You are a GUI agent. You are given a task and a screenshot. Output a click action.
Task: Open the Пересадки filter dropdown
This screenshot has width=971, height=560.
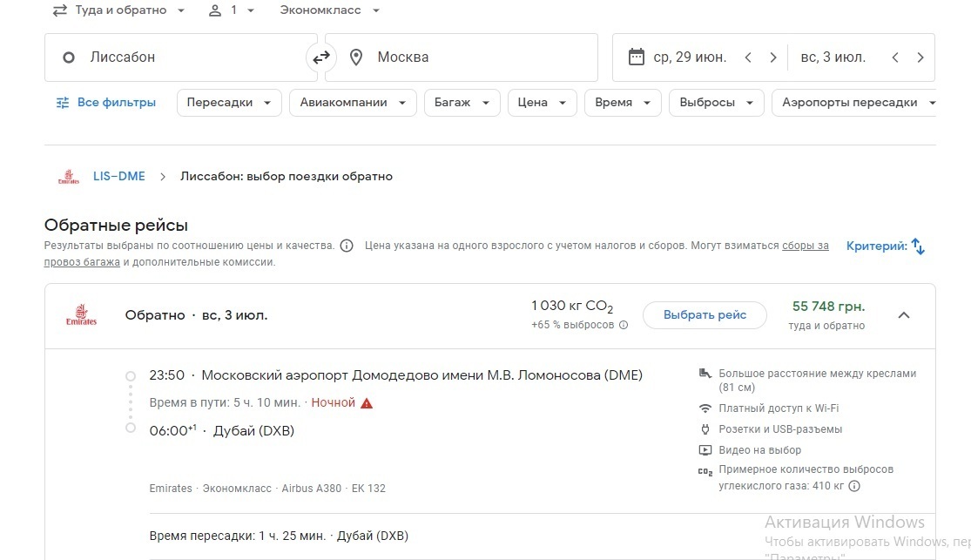[x=229, y=103]
